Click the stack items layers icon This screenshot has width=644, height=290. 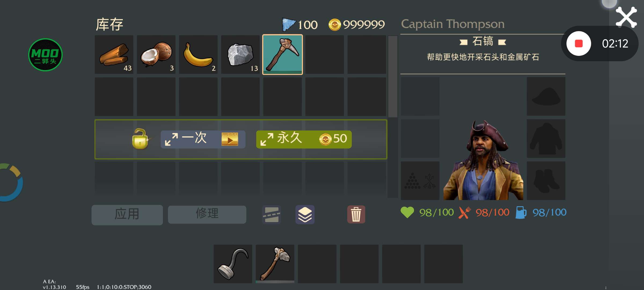[x=305, y=215]
